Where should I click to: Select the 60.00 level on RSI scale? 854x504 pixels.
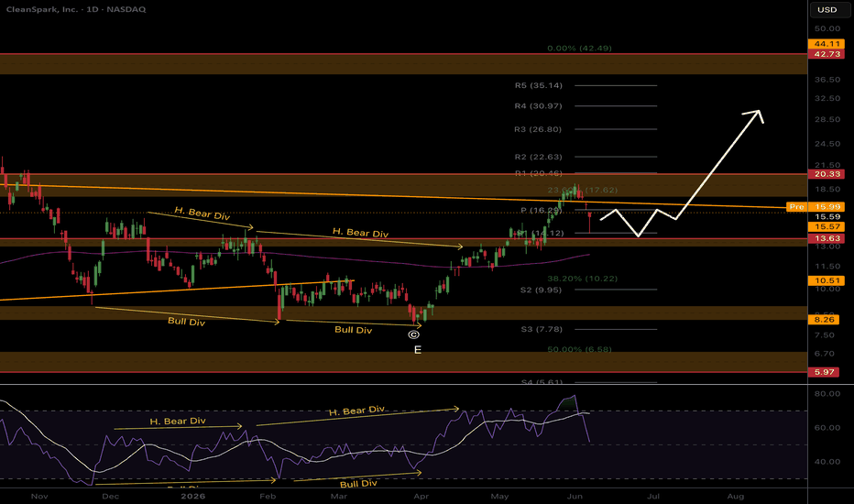(827, 428)
